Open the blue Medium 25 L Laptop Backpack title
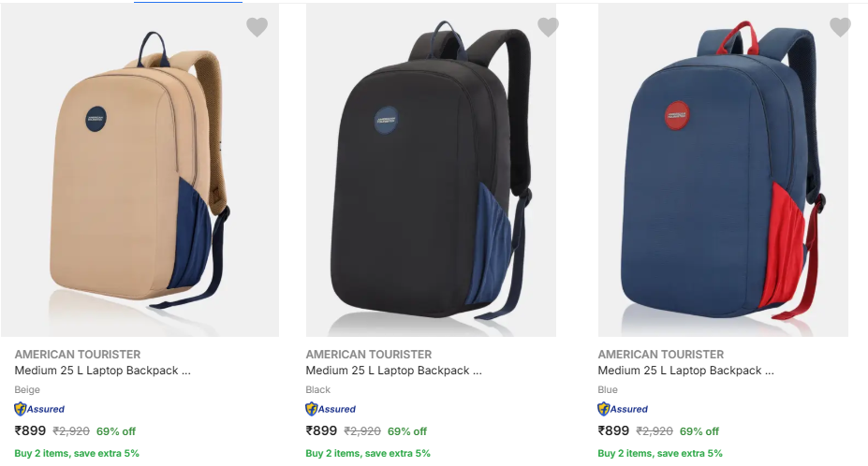The width and height of the screenshot is (868, 466). click(686, 371)
